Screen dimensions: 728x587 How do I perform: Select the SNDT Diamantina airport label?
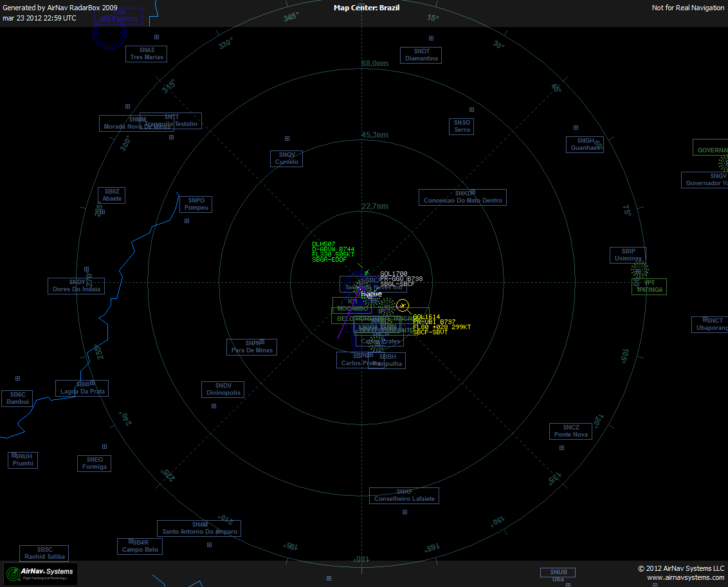tap(421, 55)
